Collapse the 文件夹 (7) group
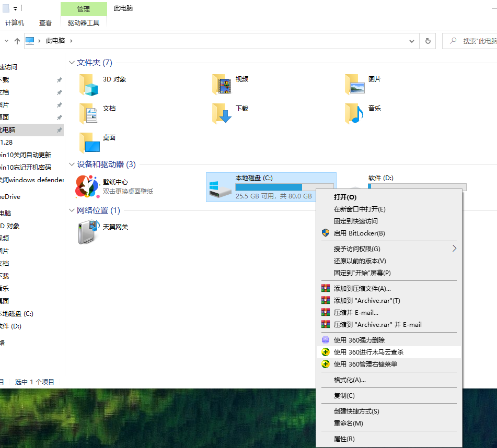Viewport: 497px width, 448px height. click(72, 63)
